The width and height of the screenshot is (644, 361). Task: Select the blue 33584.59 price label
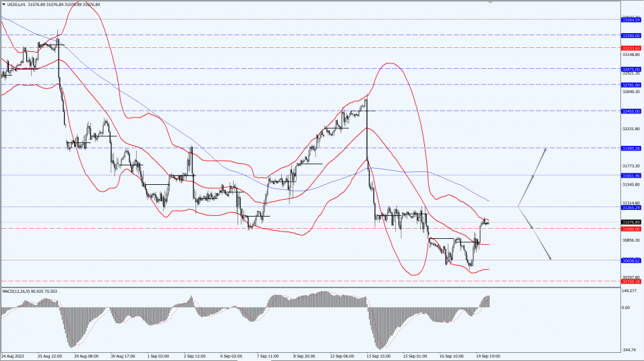(631, 20)
